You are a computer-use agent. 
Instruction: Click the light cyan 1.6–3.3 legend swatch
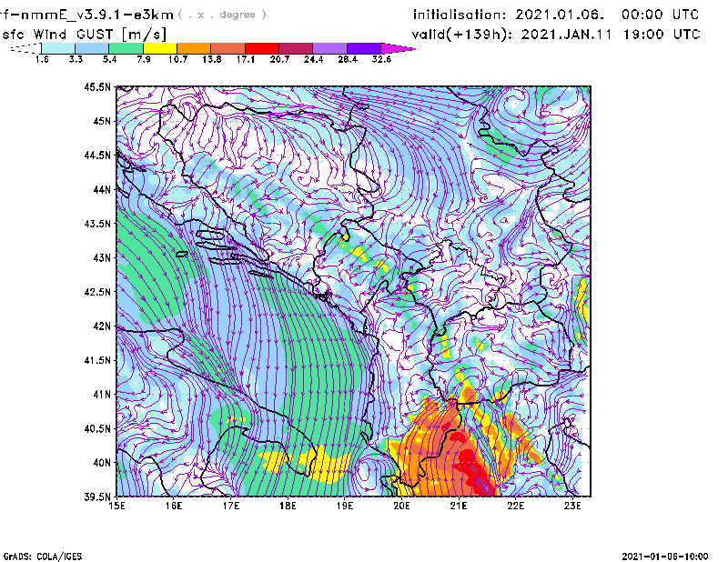click(x=58, y=48)
